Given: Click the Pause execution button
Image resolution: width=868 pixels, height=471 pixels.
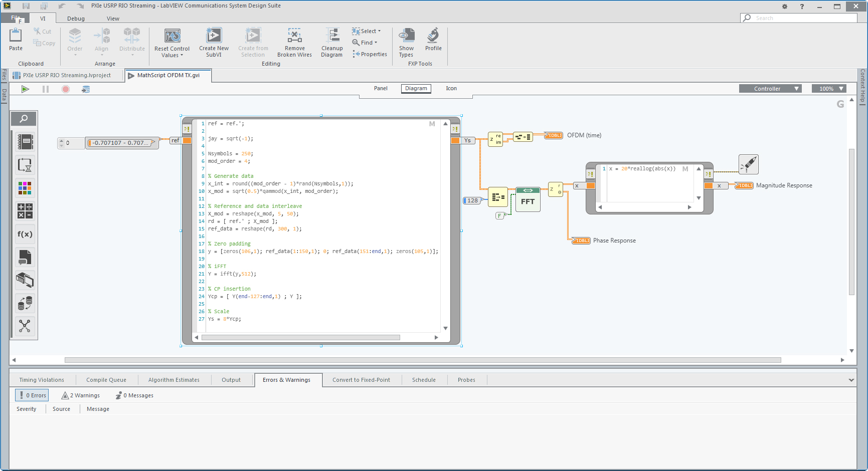Looking at the screenshot, I should 46,89.
